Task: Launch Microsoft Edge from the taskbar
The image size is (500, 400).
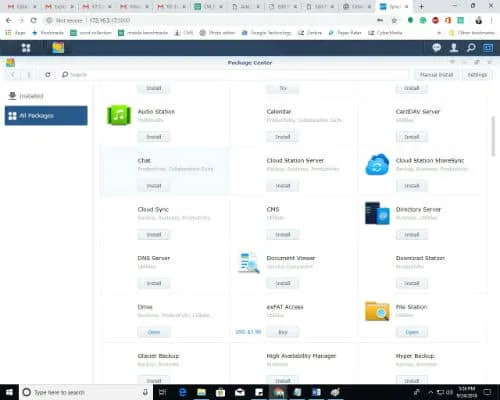Action: [183, 392]
